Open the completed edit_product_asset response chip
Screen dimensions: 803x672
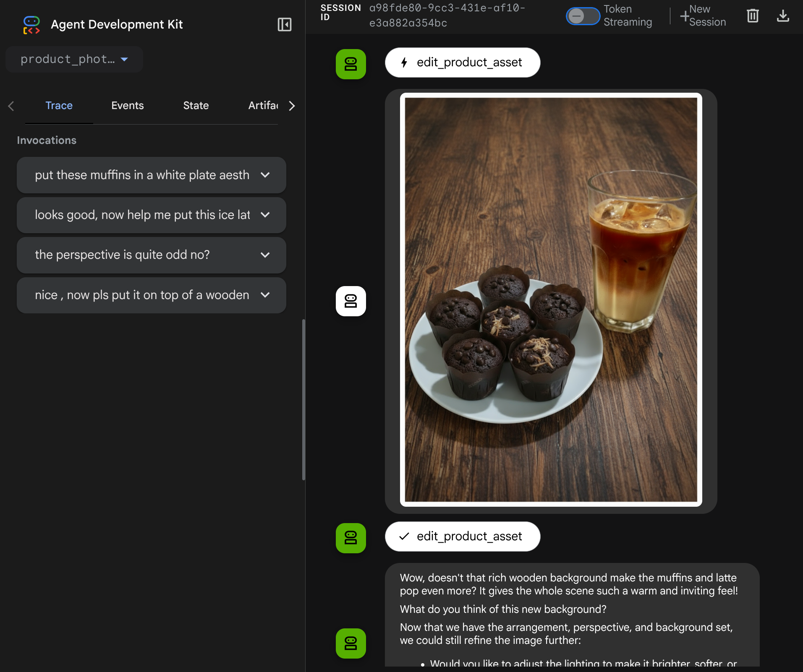click(x=462, y=537)
